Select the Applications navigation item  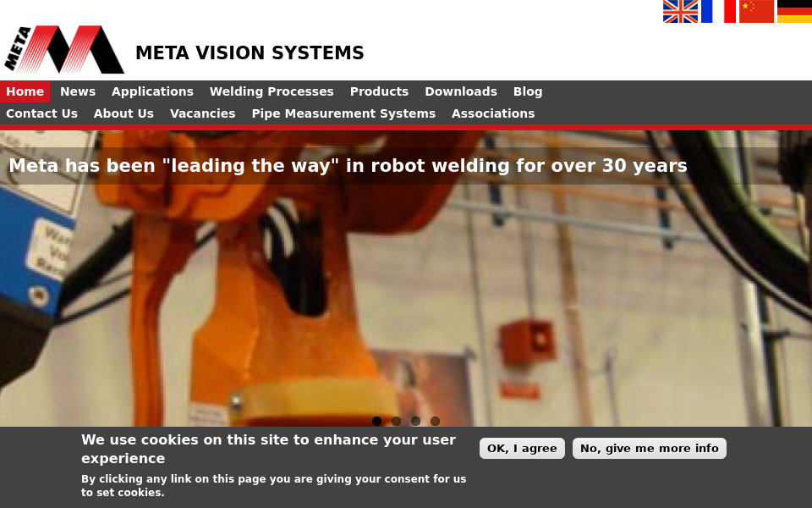[x=152, y=91]
